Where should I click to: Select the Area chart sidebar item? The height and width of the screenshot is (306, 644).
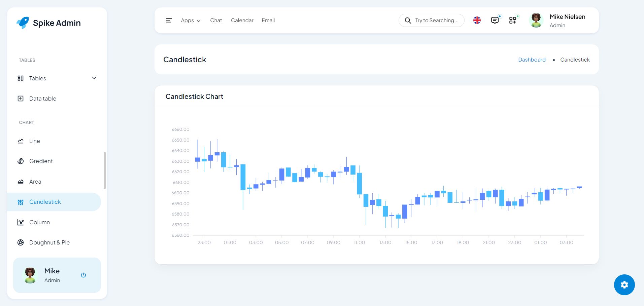(x=35, y=182)
